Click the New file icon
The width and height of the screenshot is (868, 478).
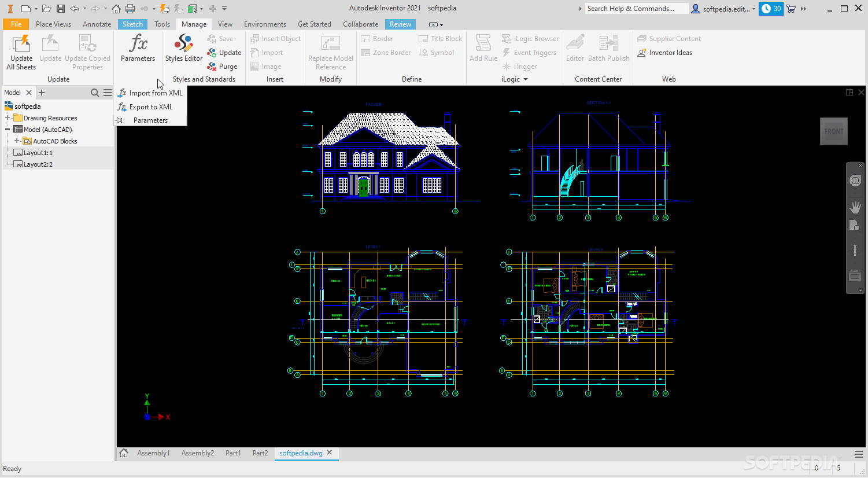[x=25, y=9]
